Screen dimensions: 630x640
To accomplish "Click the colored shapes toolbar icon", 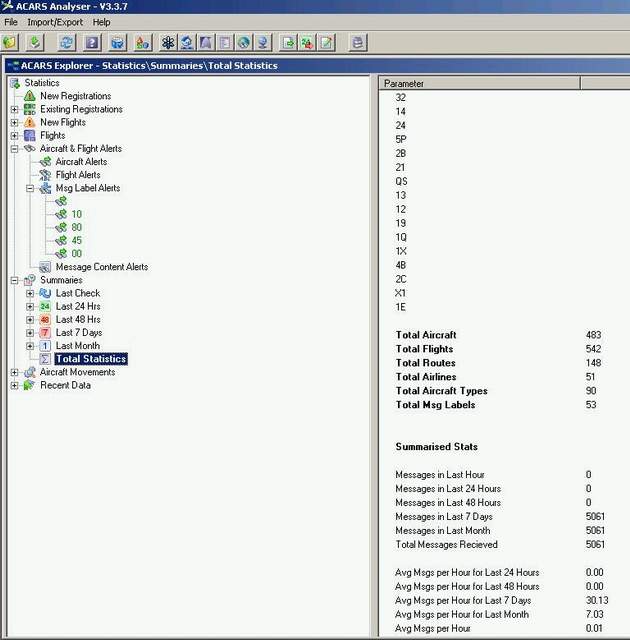I will coord(143,42).
